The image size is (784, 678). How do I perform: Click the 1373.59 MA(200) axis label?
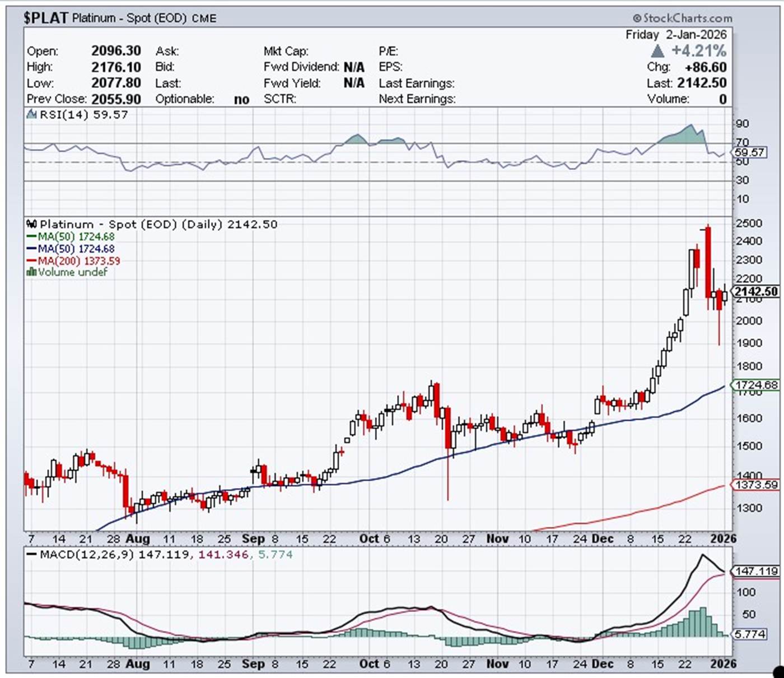757,485
